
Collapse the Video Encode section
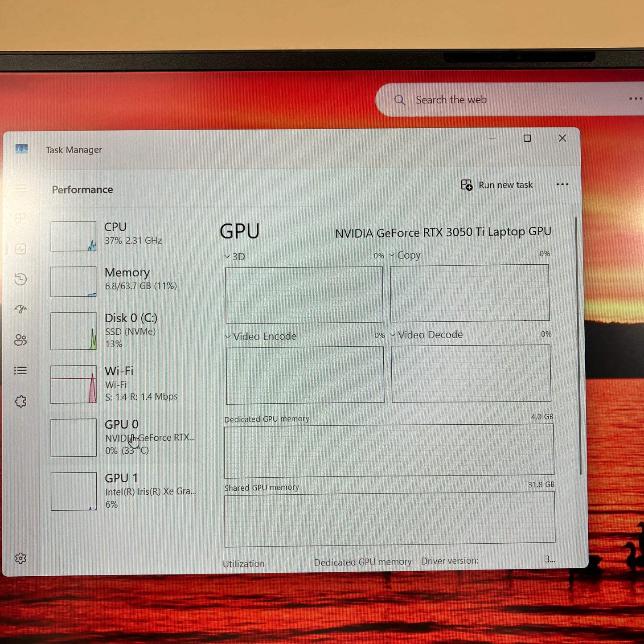pyautogui.click(x=228, y=336)
